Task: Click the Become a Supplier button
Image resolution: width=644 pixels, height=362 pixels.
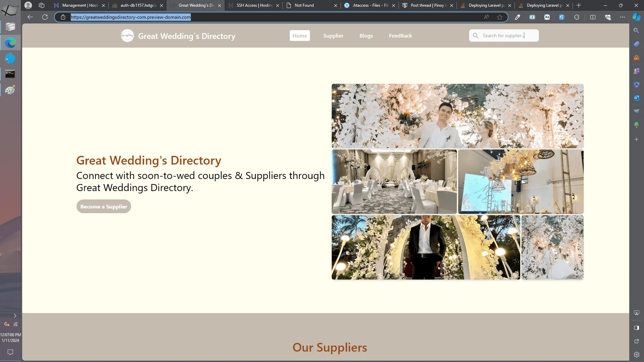Action: [104, 206]
